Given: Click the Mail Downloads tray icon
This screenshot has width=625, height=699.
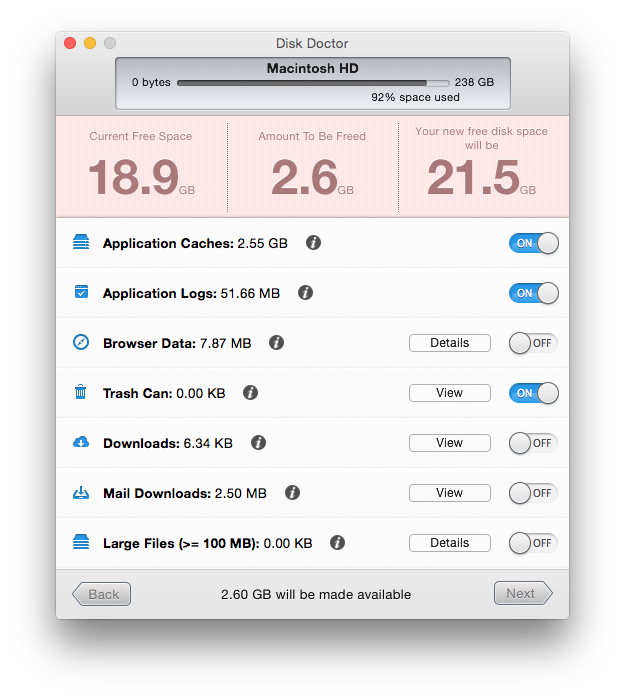Looking at the screenshot, I should click(x=81, y=493).
